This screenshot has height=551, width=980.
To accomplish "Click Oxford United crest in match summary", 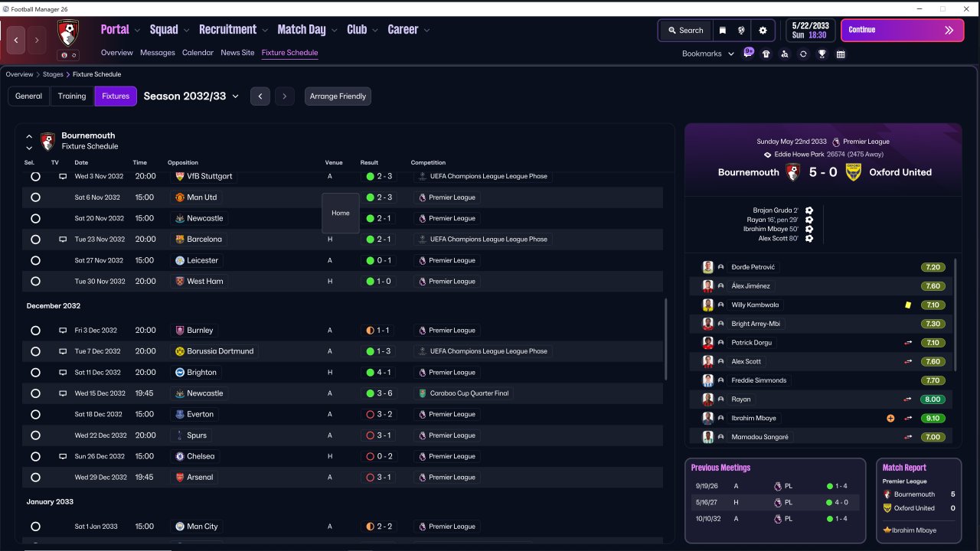I will pos(853,172).
